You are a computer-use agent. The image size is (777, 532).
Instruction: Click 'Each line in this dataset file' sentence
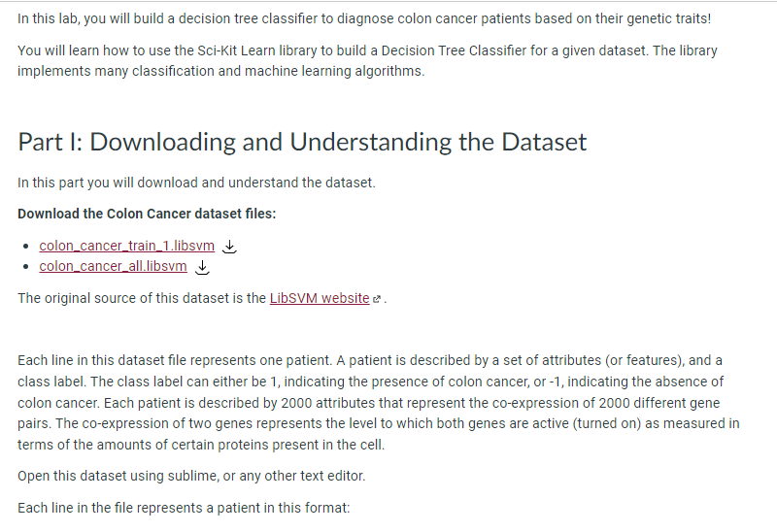pyautogui.click(x=175, y=360)
